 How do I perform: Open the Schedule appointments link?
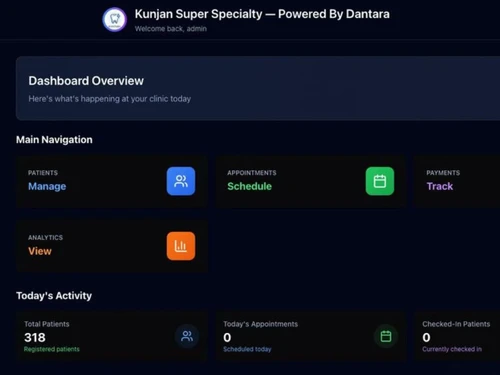[x=249, y=186]
